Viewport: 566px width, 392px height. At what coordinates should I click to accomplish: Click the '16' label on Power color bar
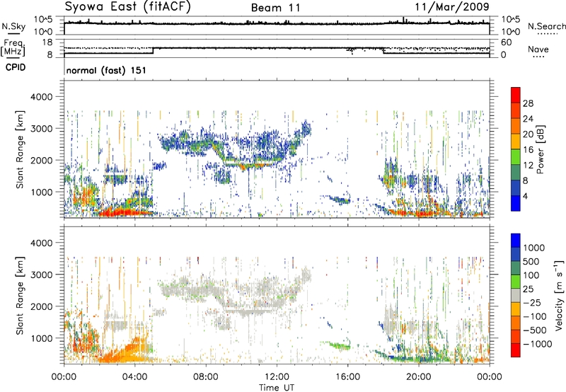click(528, 150)
